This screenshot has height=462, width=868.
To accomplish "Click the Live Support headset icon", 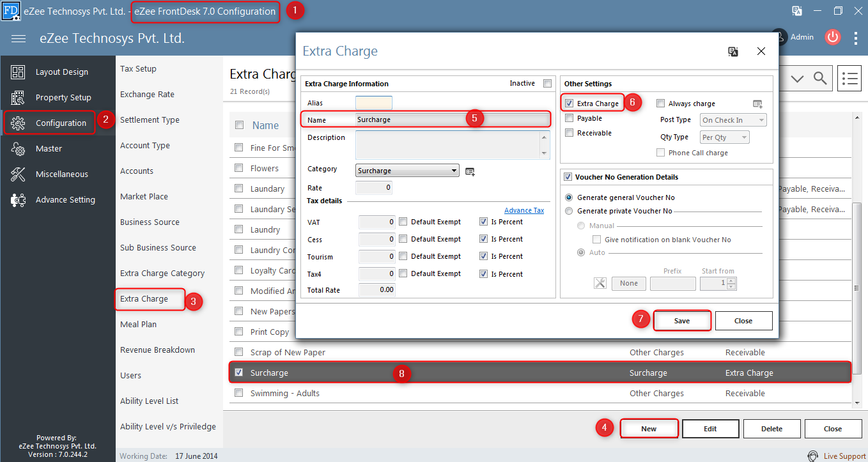I will pos(813,456).
